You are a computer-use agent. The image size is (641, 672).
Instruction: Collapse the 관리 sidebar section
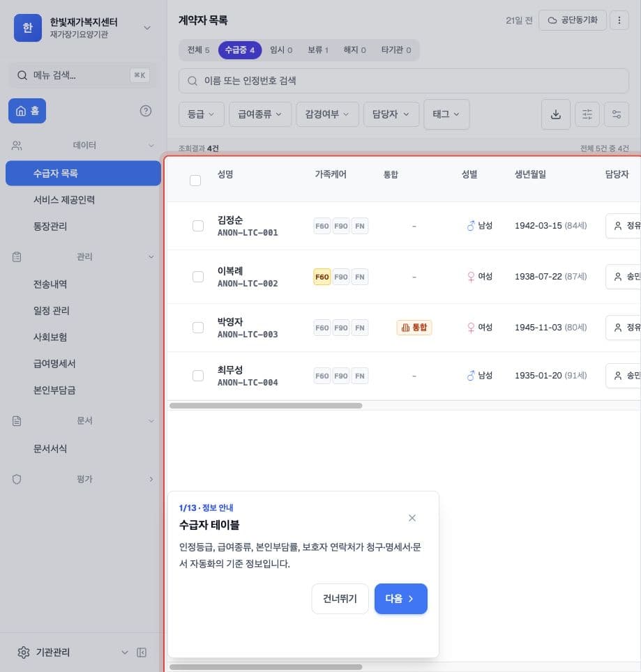coord(151,257)
